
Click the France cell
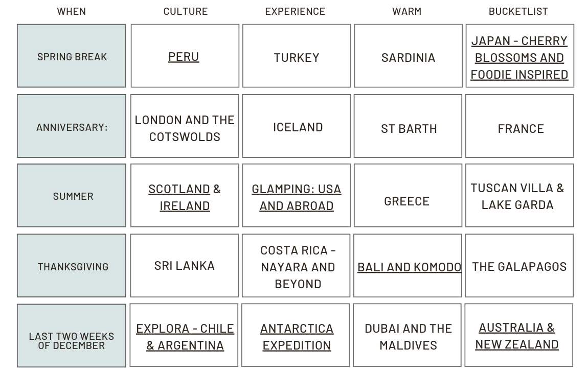(520, 128)
